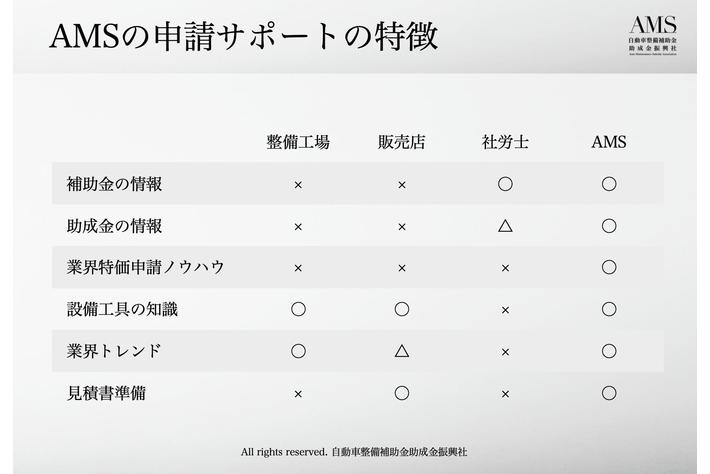Screen dimensions: 710x474
Task: Select the AMS circle for 業界特価申請ノウハウ
Action: 608,268
